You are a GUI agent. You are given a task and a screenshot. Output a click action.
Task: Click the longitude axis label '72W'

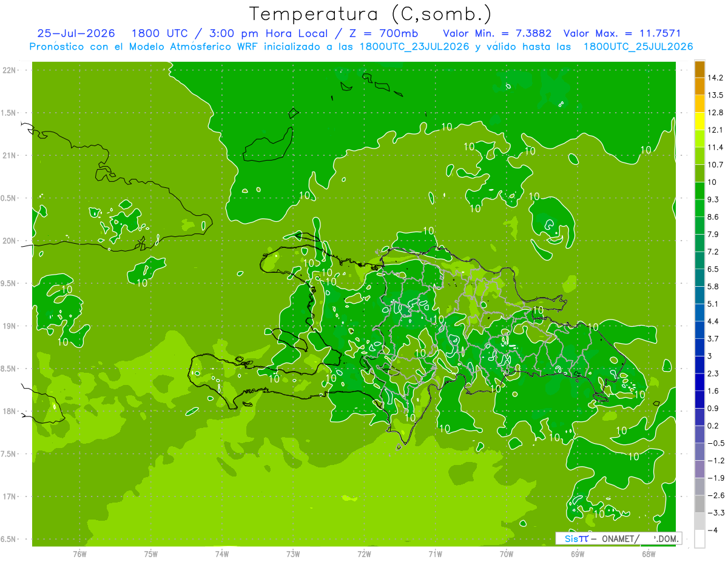coord(364,554)
